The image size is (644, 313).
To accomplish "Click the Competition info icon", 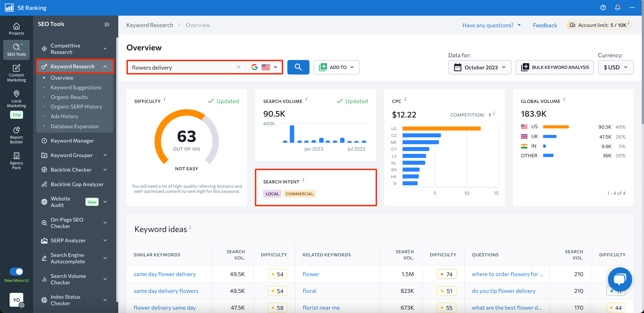I will point(494,113).
